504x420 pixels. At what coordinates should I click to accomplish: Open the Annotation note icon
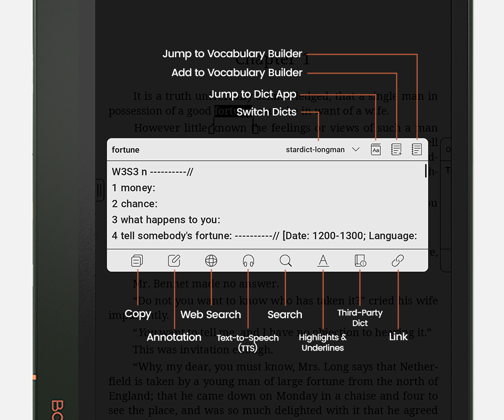[174, 260]
